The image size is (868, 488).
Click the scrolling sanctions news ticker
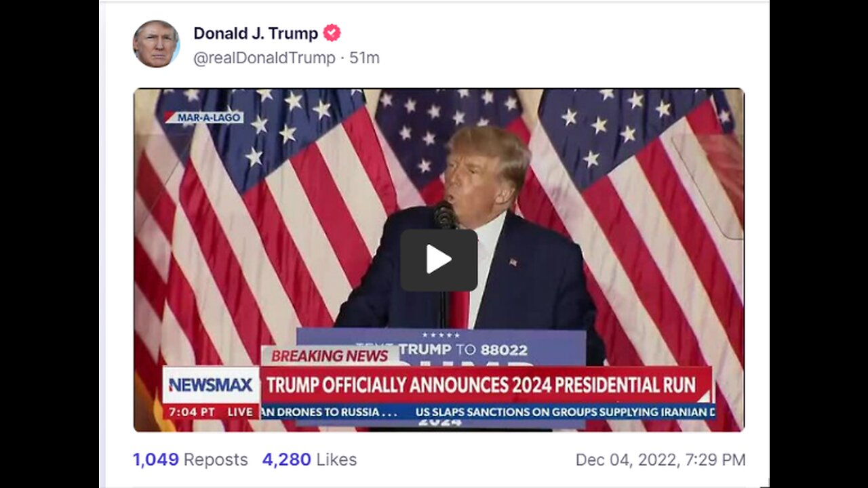(488, 411)
